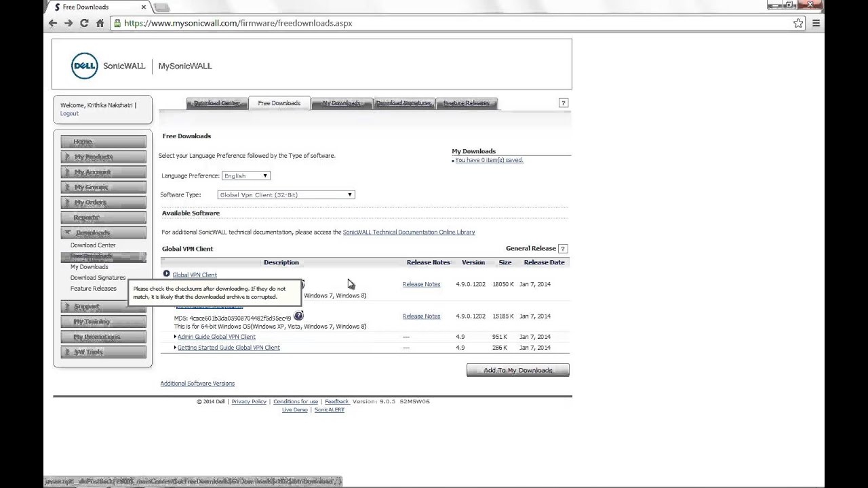Click My Downloads sidebar sub-item
868x488 pixels.
point(90,267)
